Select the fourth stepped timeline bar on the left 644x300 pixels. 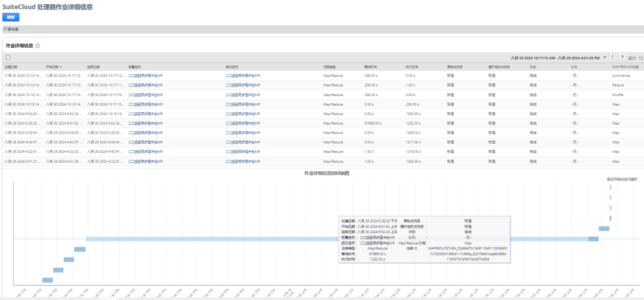(80, 249)
